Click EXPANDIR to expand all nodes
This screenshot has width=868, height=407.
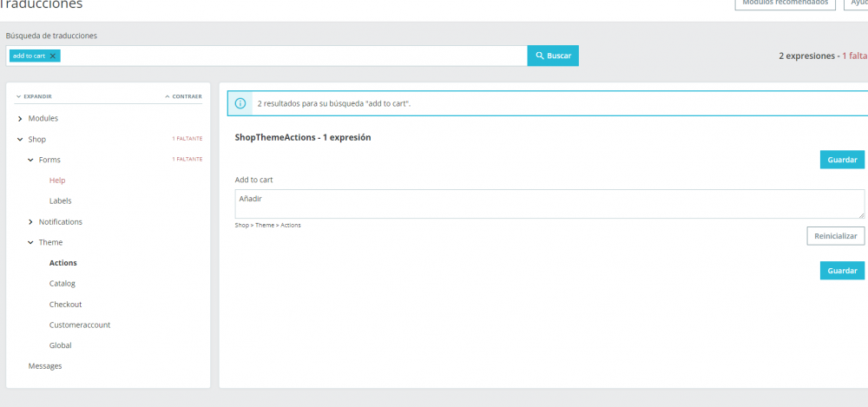[x=34, y=96]
